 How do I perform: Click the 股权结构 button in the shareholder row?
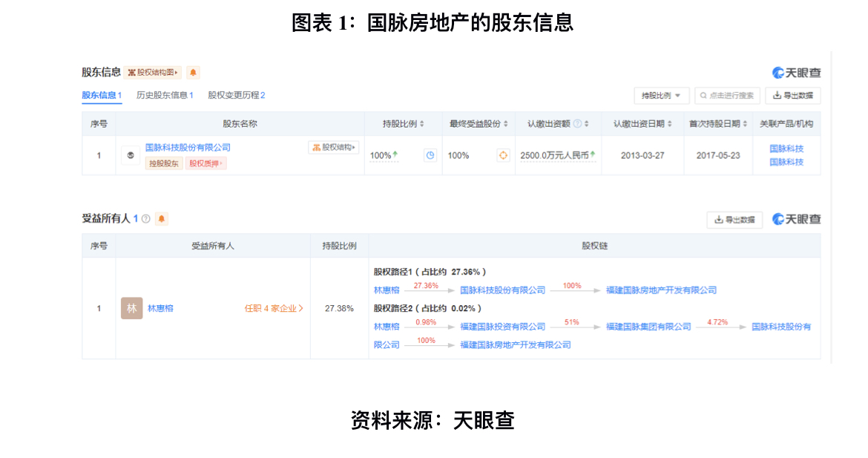tap(333, 147)
